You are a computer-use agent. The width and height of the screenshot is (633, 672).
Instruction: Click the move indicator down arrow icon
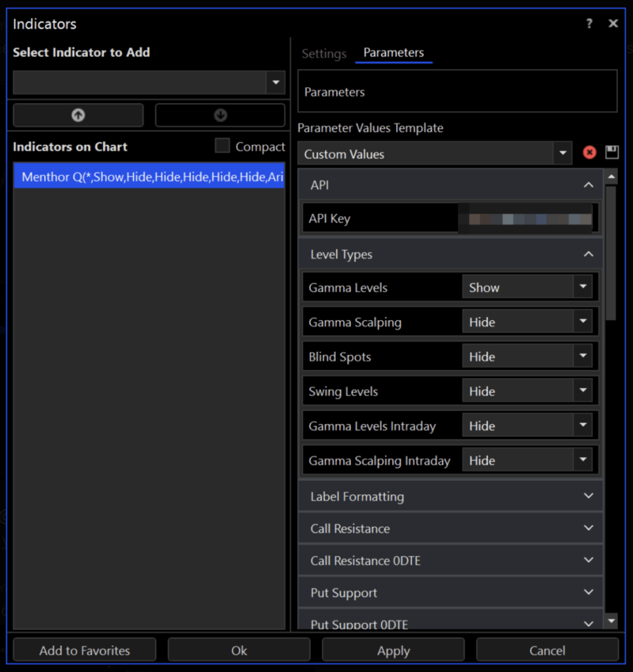220,115
